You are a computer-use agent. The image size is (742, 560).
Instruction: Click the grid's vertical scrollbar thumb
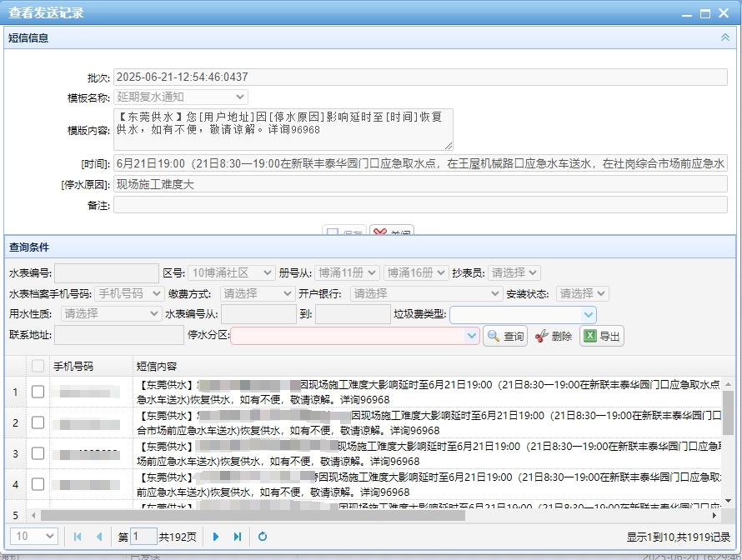728,412
